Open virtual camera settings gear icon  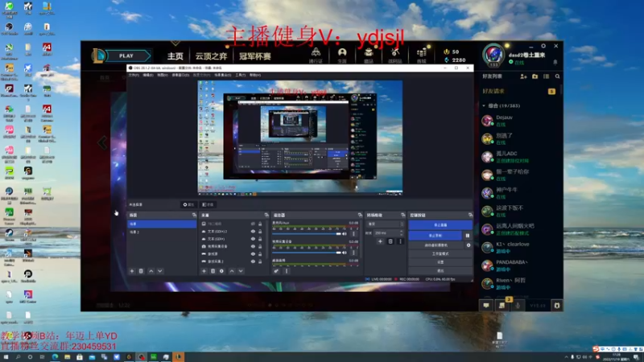pos(469,245)
